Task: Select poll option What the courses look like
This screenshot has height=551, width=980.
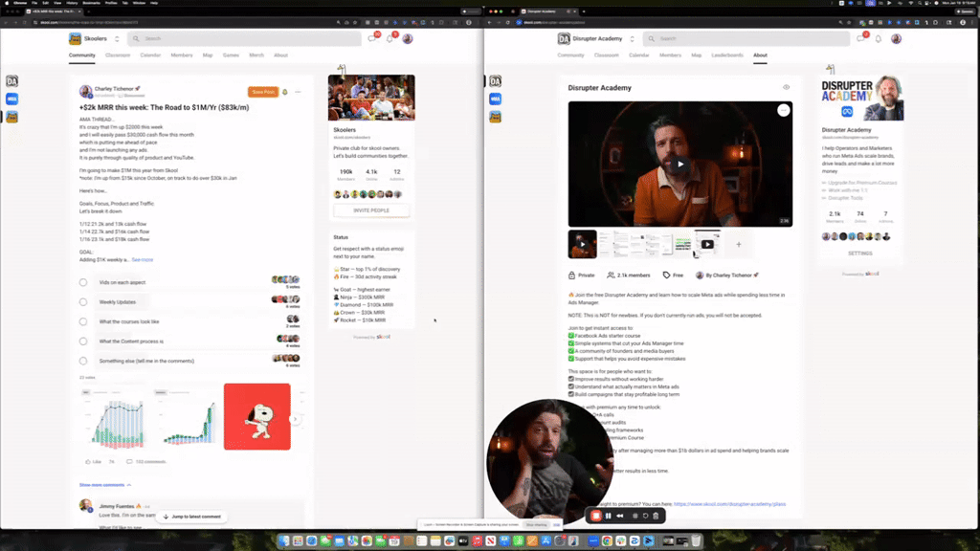Action: click(x=83, y=321)
